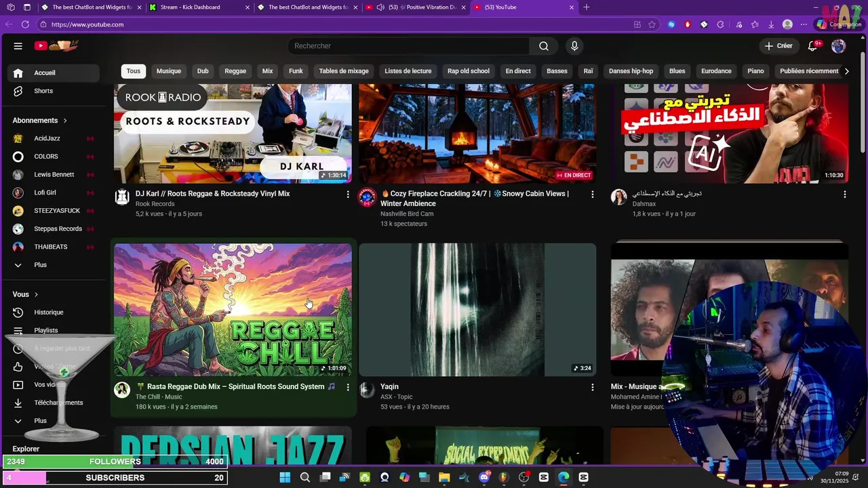Open the Windows Start menu

(285, 477)
